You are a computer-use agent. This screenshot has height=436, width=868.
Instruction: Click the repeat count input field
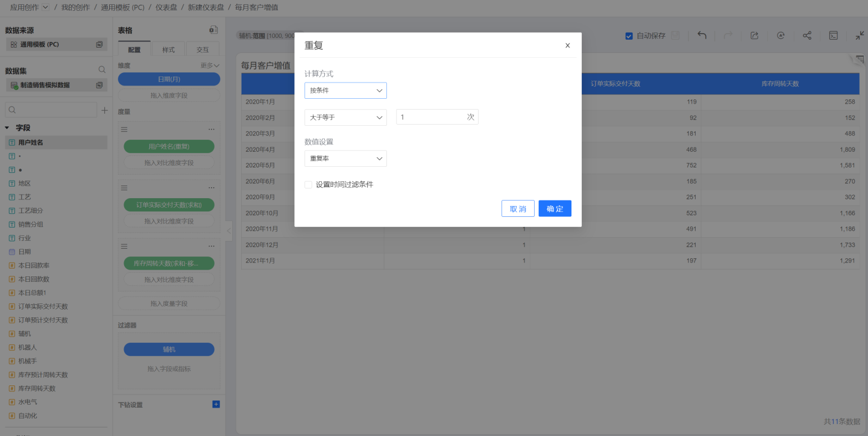tap(431, 117)
